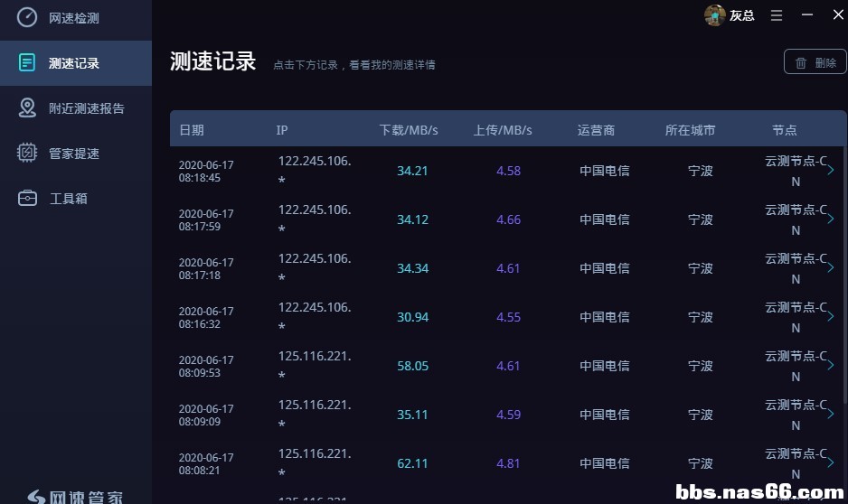Open 附近测速报告 in the sidebar
848x504 pixels.
pyautogui.click(x=76, y=108)
